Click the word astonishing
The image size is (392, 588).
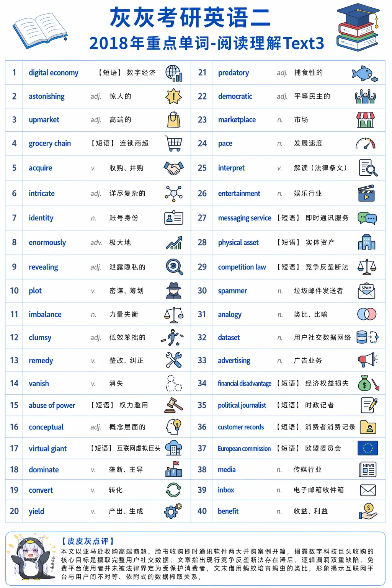(47, 96)
